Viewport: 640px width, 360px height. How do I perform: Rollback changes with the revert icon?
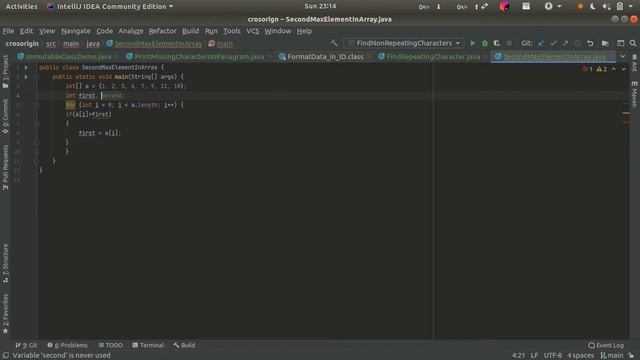[x=590, y=43]
